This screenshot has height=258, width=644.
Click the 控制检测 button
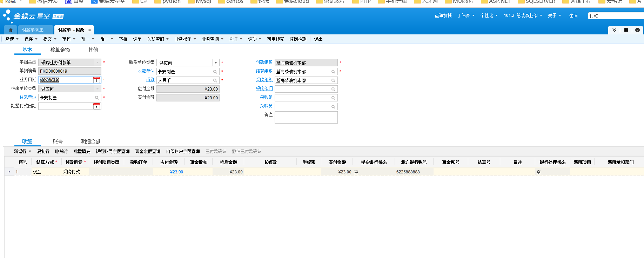298,39
